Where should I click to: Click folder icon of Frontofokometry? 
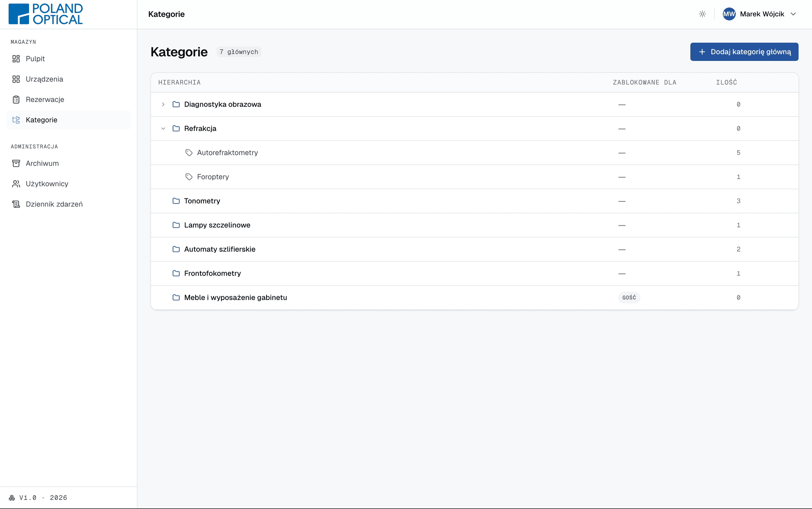176,273
